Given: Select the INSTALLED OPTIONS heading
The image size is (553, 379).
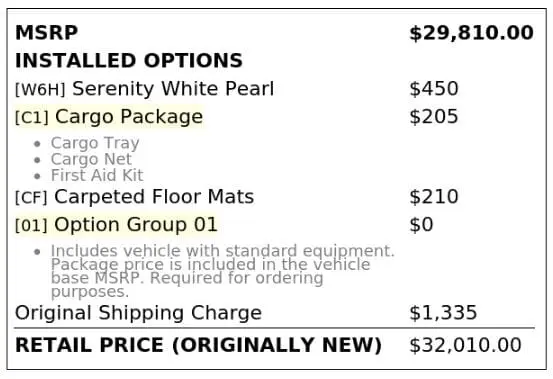Looking at the screenshot, I should click(129, 61).
